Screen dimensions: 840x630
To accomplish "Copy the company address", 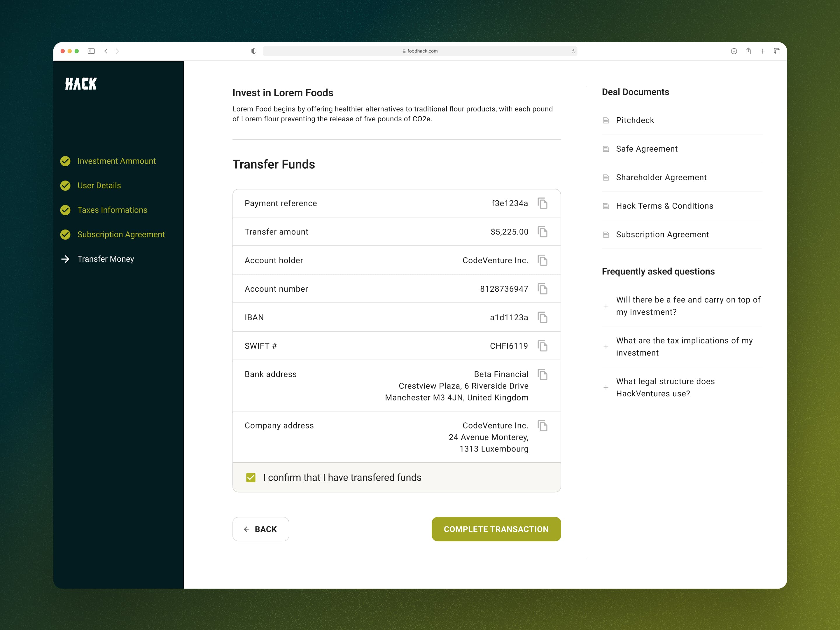I will [543, 425].
